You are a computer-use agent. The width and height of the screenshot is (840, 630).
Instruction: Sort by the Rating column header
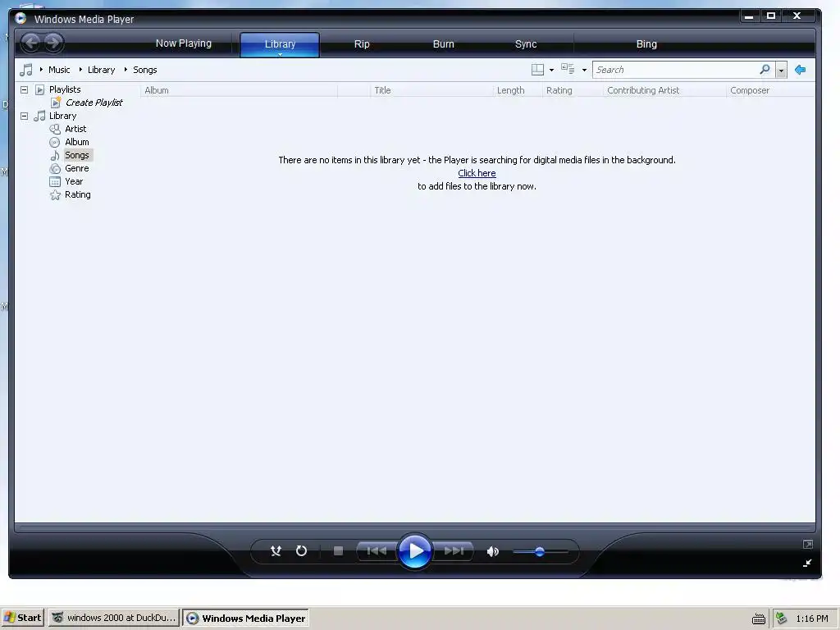[x=573, y=90]
